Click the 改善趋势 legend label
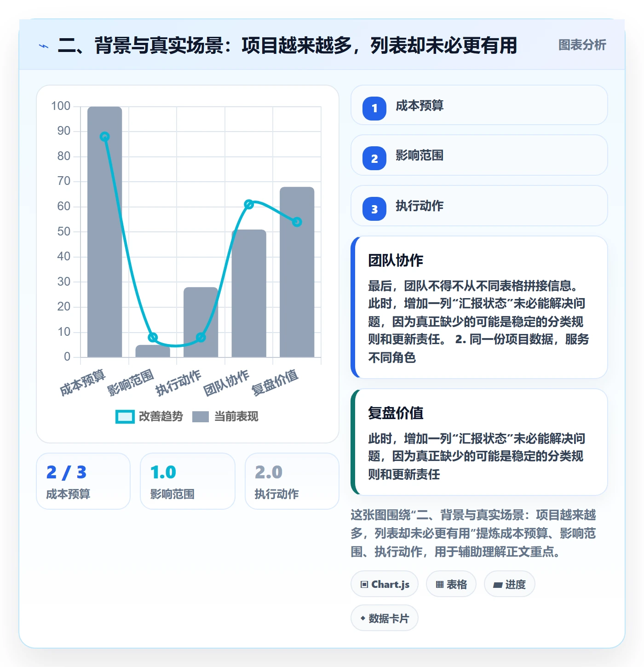This screenshot has width=644, height=667. click(161, 416)
